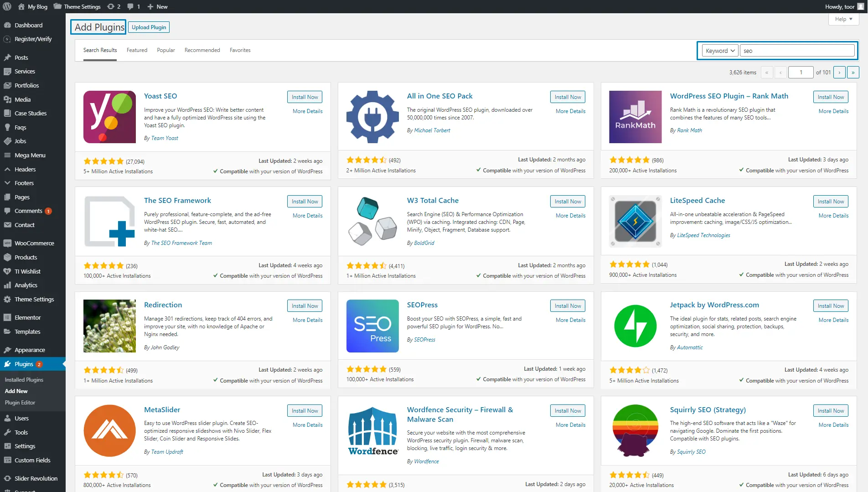868x492 pixels.
Task: Switch to the Featured tab
Action: point(137,50)
